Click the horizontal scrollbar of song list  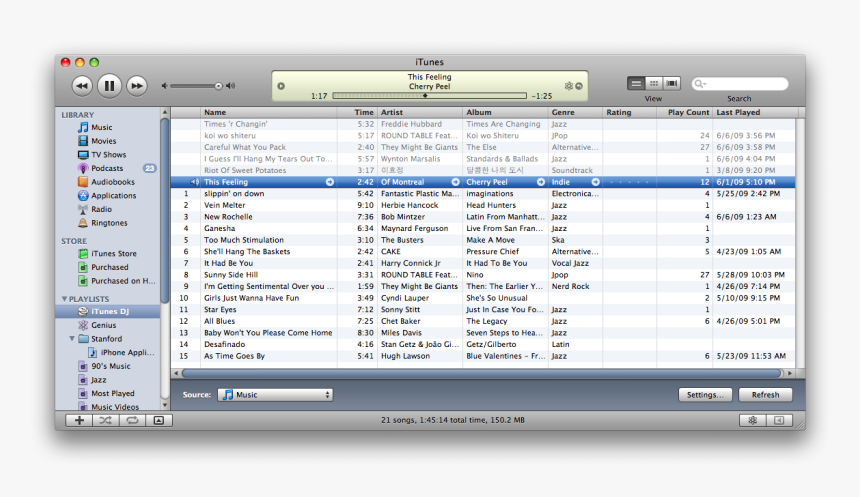click(482, 373)
